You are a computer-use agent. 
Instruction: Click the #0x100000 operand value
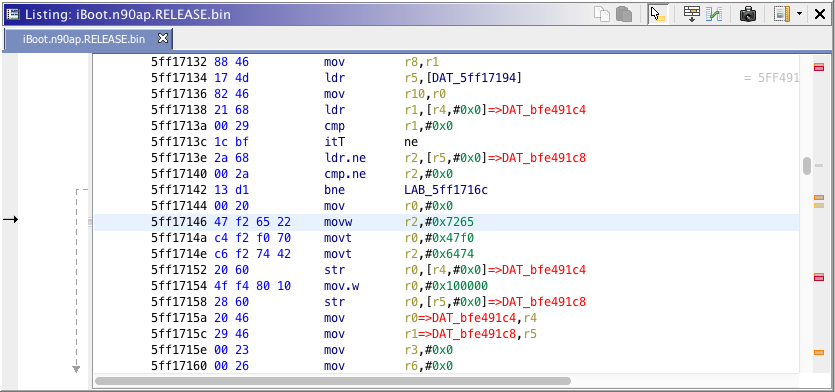click(456, 286)
